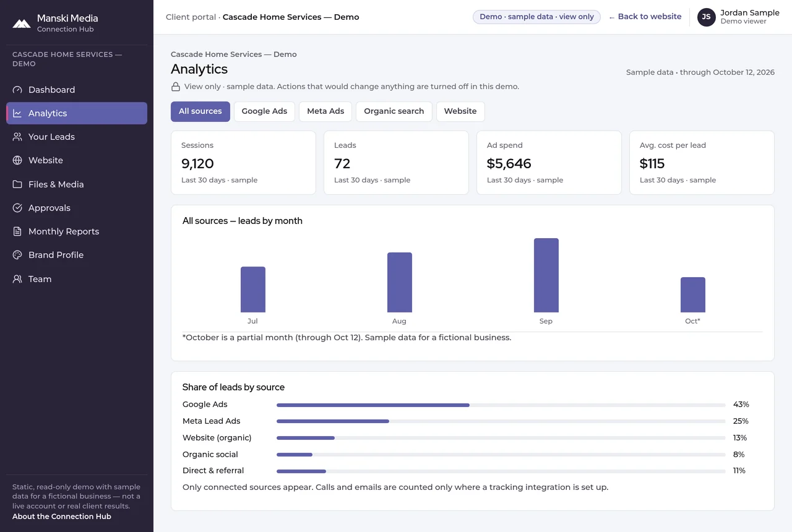The width and height of the screenshot is (792, 532).
Task: Click the Jul bar in leads chart
Action: [x=253, y=290]
